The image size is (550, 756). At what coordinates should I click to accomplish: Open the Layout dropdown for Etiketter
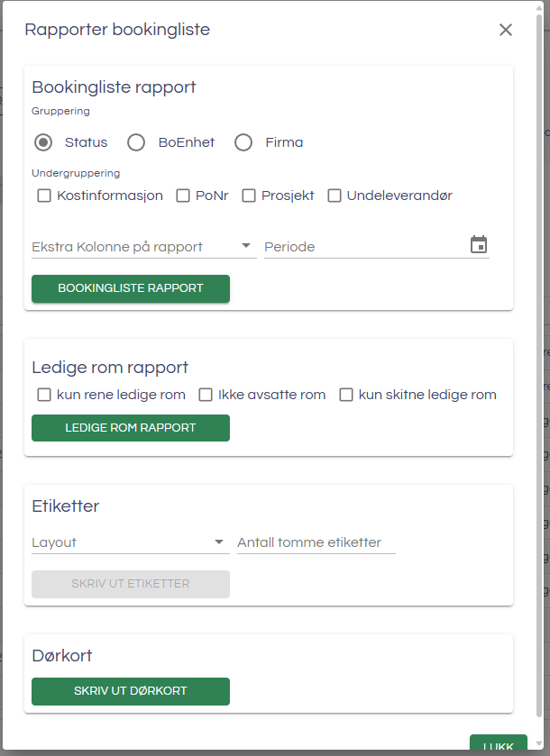[130, 542]
